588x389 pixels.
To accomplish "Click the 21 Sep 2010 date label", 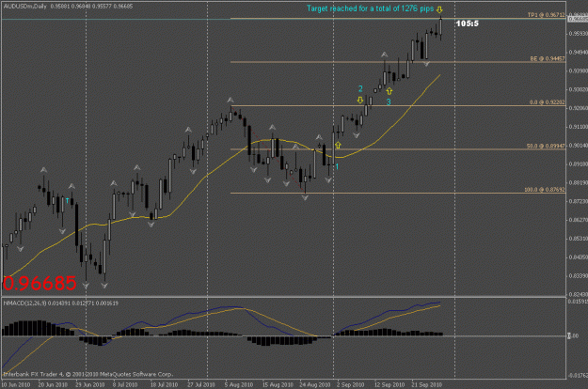I will [x=426, y=384].
